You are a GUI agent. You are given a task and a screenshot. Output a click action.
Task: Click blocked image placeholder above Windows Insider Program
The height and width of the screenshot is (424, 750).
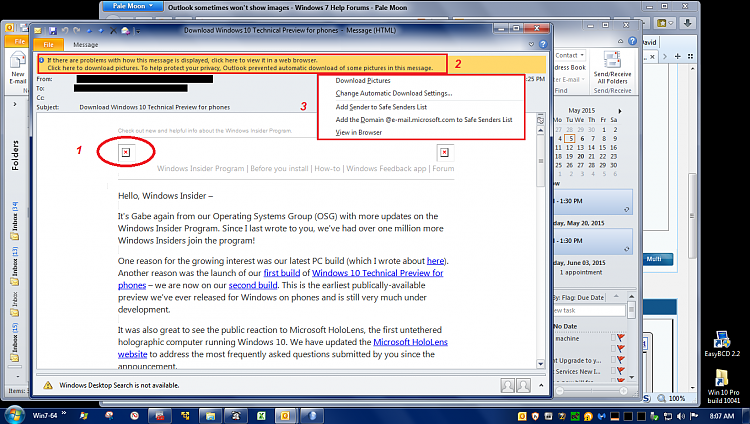pyautogui.click(x=126, y=152)
